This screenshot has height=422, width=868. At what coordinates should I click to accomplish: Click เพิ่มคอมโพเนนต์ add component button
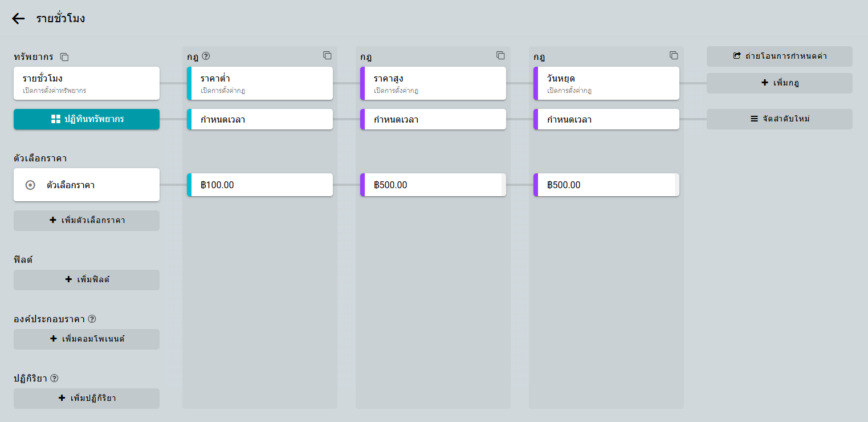pos(87,339)
